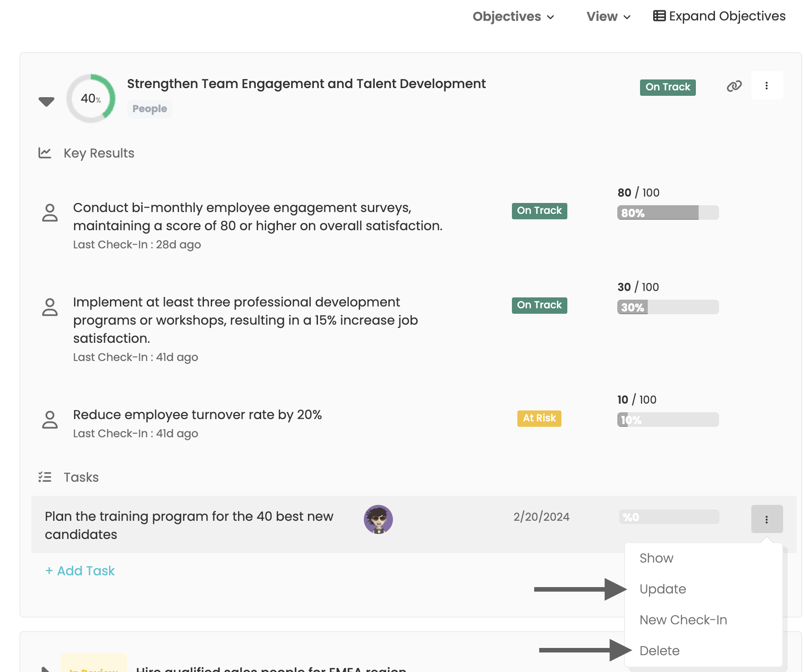Select New Check-In from the task menu
The image size is (804, 672).
point(683,620)
